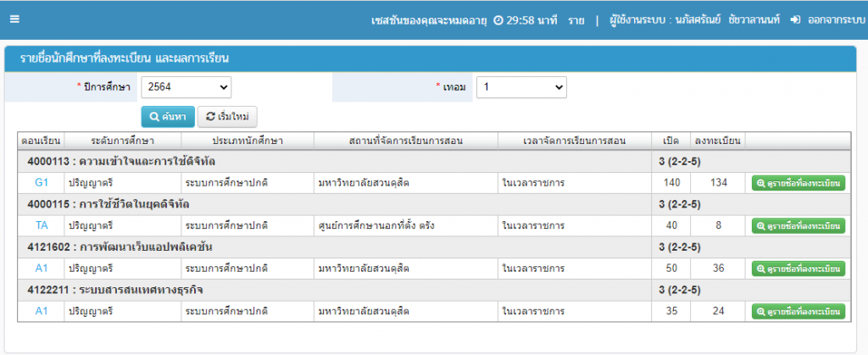View registered student list for course 4000115
Screen dimensions: 868x355
(x=798, y=225)
